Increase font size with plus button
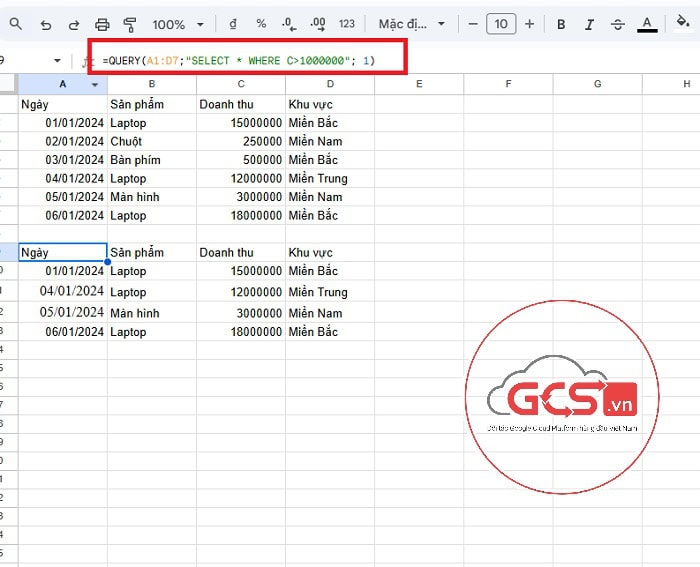 point(529,24)
